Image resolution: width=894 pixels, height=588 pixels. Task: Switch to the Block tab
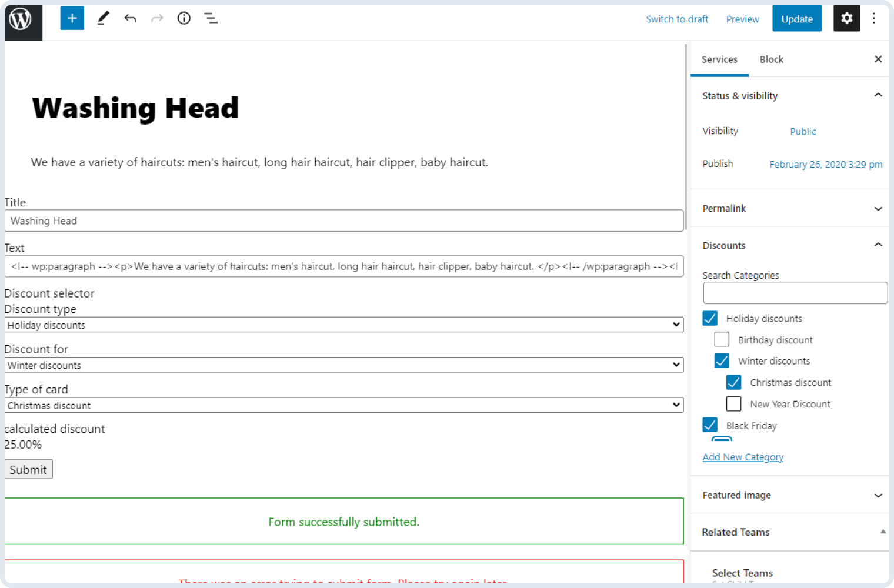[771, 59]
